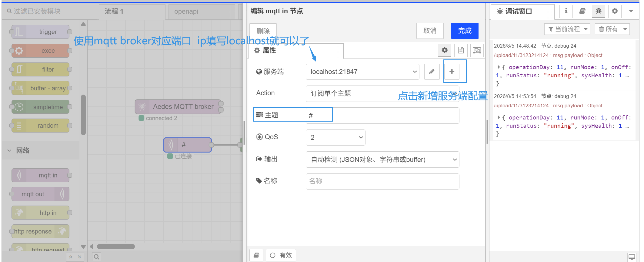The width and height of the screenshot is (644, 262).
Task: Click the palette filter search box
Action: click(x=50, y=11)
